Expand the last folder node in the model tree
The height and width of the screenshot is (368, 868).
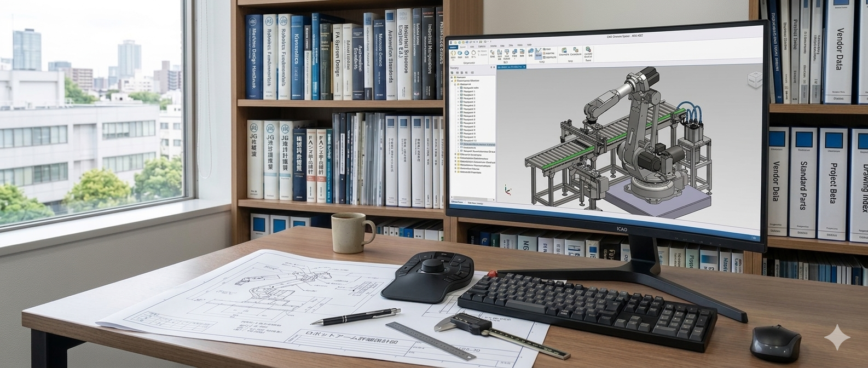(455, 171)
